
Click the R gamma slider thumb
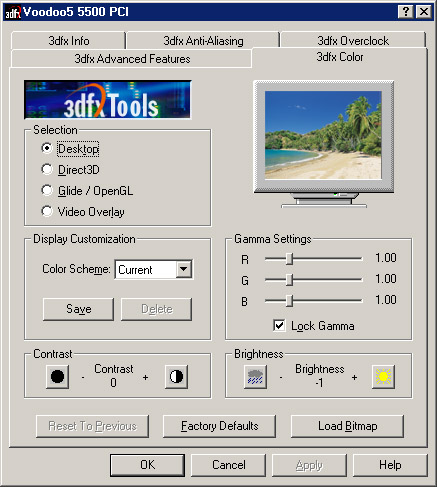[289, 259]
